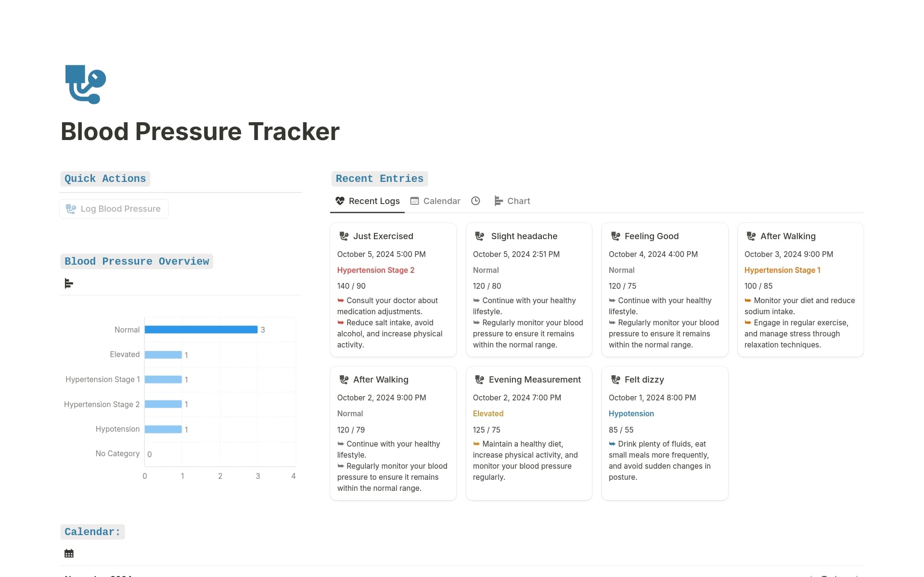This screenshot has height=577, width=924.
Task: Click the Recent Entries heading
Action: point(379,179)
